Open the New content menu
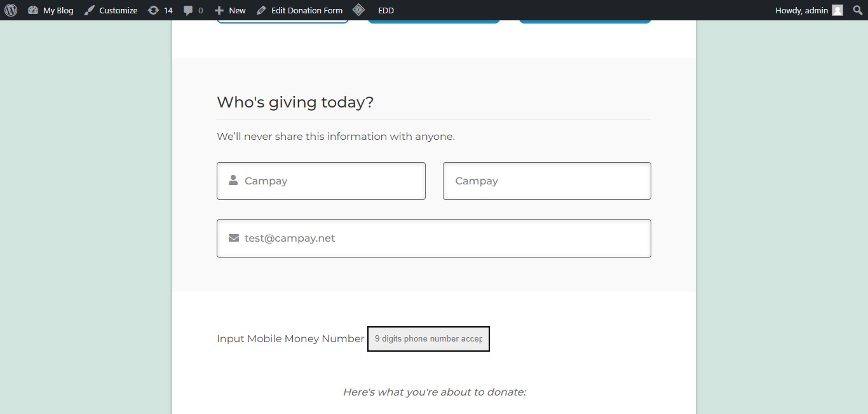868x414 pixels. pos(230,10)
